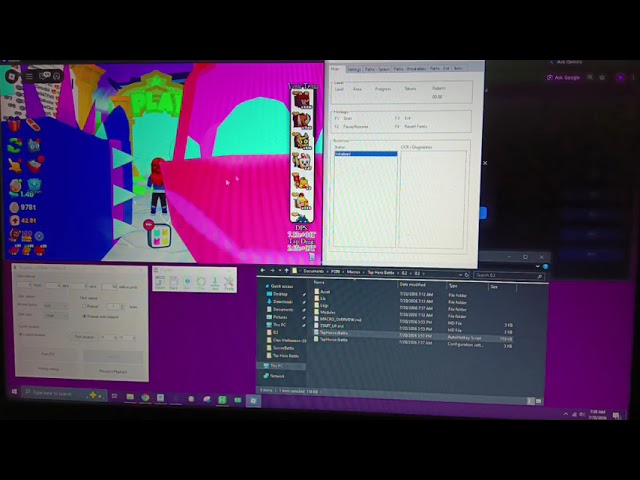Open the Roblox logo menu in game
Image resolution: width=640 pixels, height=480 pixels.
click(12, 76)
